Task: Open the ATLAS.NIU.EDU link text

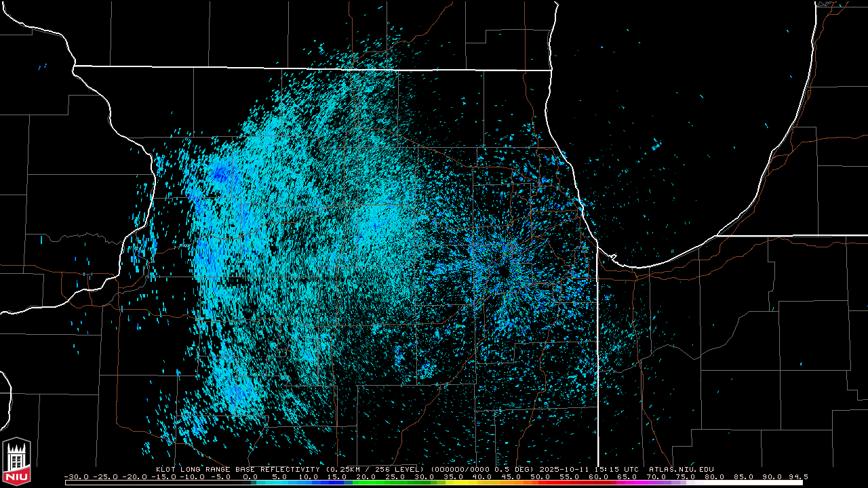Action: point(681,469)
